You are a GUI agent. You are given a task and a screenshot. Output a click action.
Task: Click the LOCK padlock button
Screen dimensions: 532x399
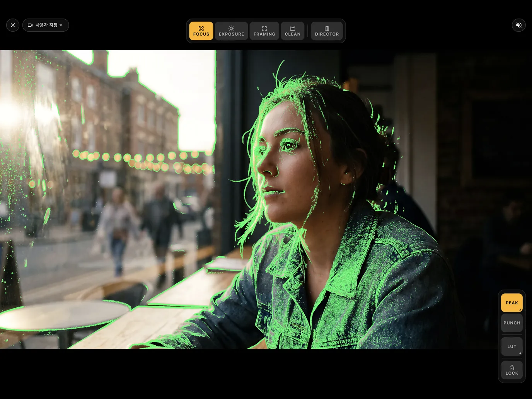[512, 370]
